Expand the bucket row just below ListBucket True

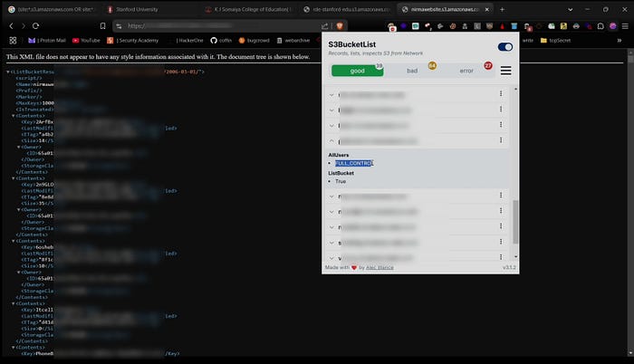331,196
